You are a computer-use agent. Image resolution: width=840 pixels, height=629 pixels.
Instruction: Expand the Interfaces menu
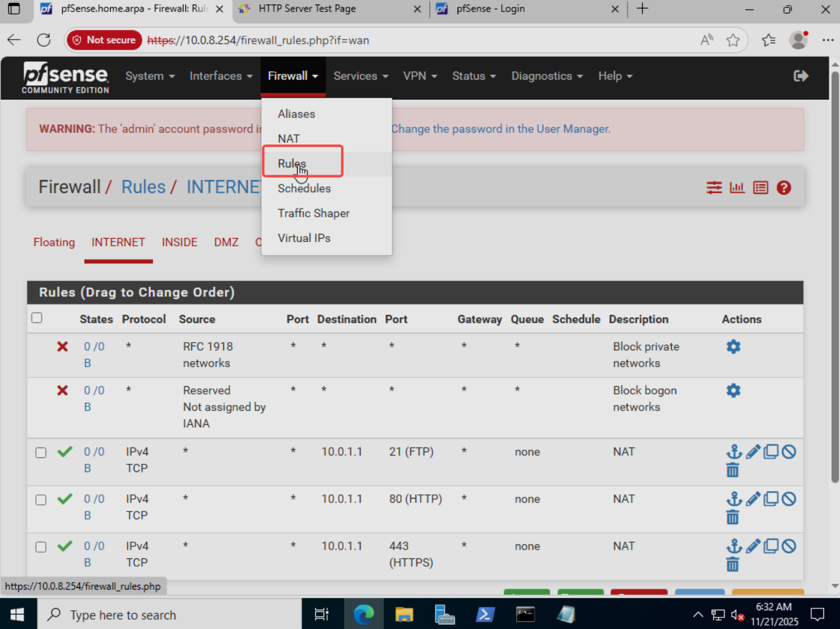(221, 76)
